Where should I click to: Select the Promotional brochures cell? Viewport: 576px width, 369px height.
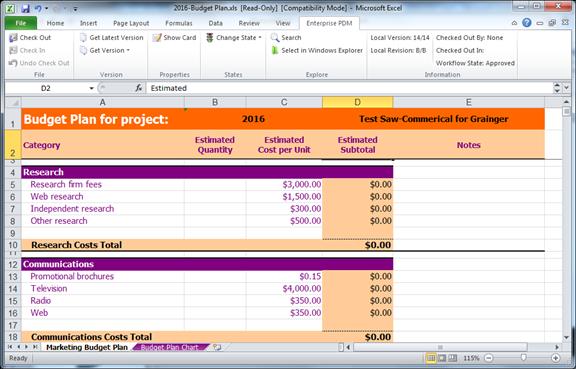click(x=103, y=276)
